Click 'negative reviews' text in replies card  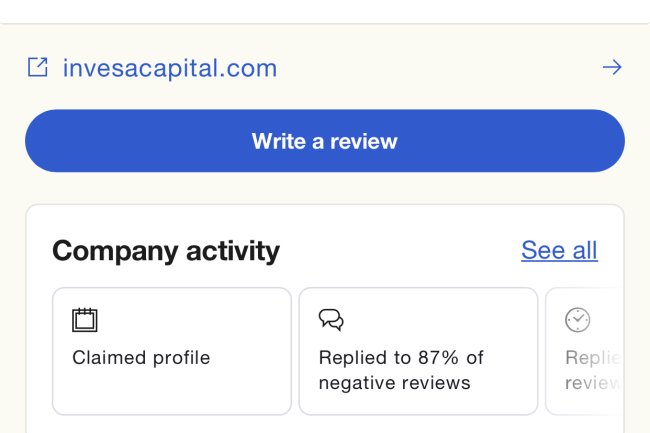click(394, 383)
